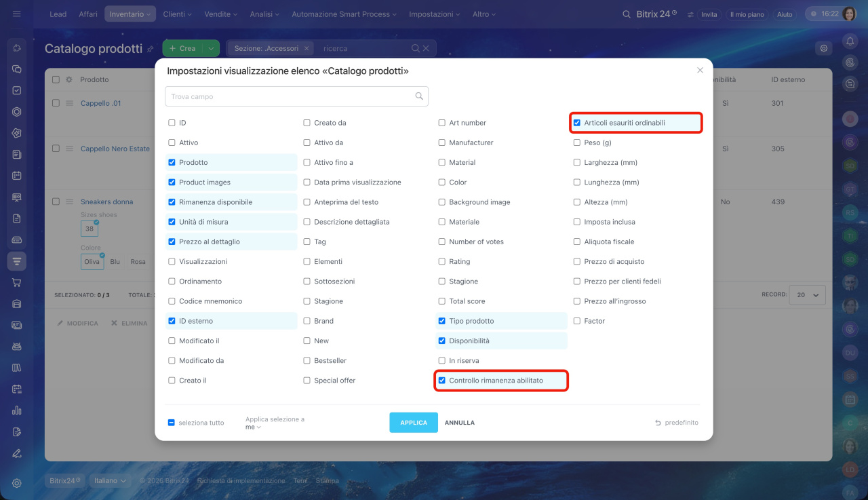Enable the Bestseller checkbox
This screenshot has width=868, height=500.
(307, 361)
